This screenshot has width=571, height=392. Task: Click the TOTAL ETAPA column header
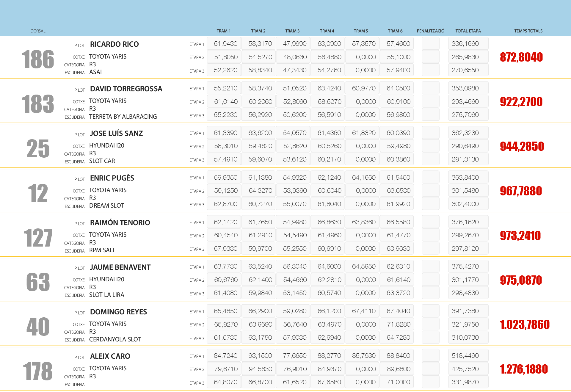click(x=468, y=31)
